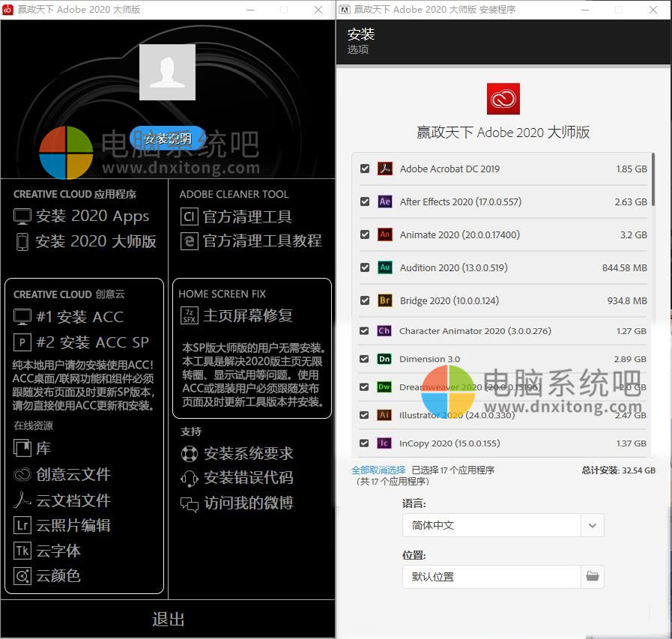Viewport: 672px width, 639px height.
Task: Click the Cl icon for 官方清理工具
Action: click(189, 216)
